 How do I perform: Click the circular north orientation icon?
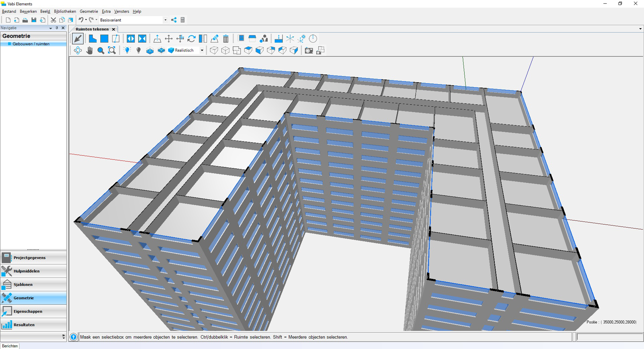(x=313, y=39)
